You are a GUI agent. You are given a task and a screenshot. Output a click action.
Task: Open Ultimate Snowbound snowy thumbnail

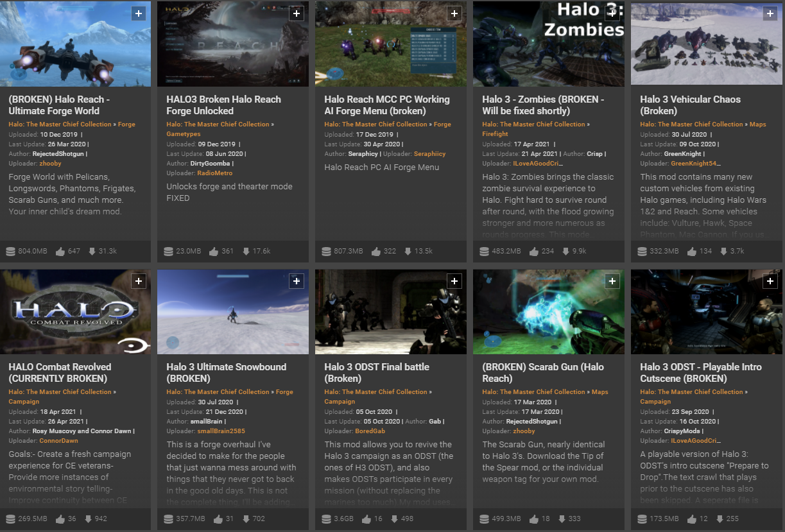(x=233, y=312)
